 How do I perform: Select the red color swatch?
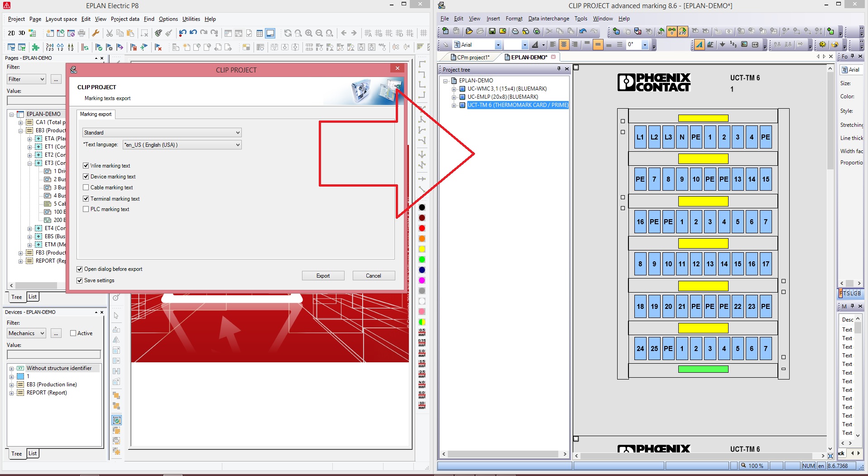pos(422,228)
